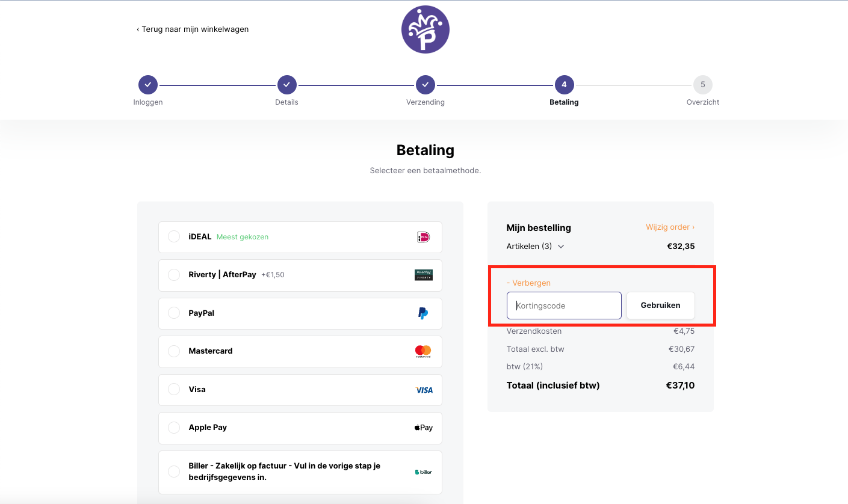848x504 pixels.
Task: Click the Visa logo icon
Action: click(424, 390)
